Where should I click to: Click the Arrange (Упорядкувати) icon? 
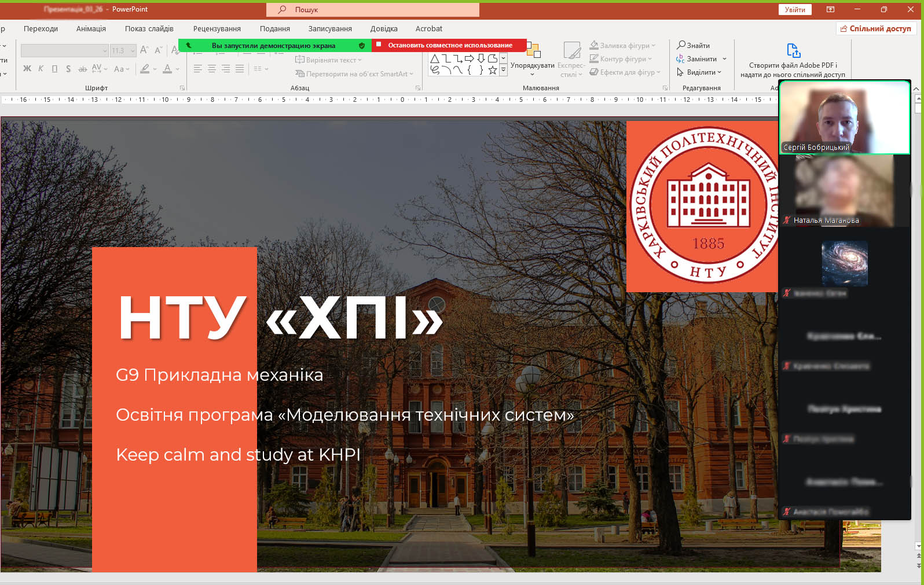pyautogui.click(x=533, y=51)
